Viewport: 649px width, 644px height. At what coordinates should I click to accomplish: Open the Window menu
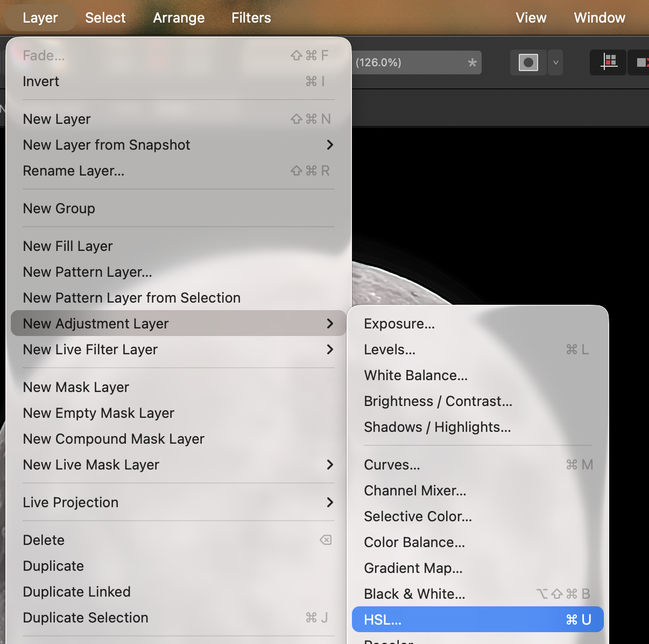tap(599, 18)
